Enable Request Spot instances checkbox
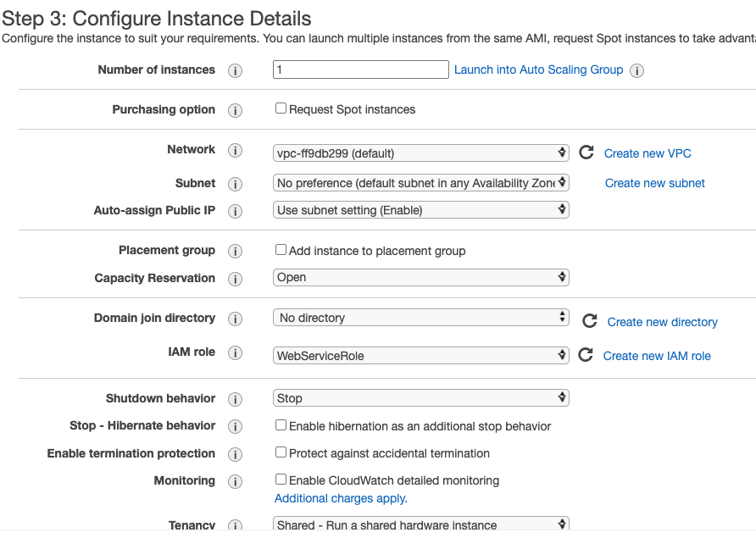756x549 pixels. click(x=281, y=108)
